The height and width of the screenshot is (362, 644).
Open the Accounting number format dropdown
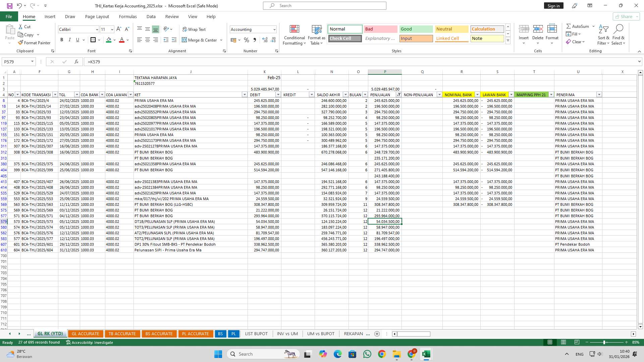pos(274,29)
